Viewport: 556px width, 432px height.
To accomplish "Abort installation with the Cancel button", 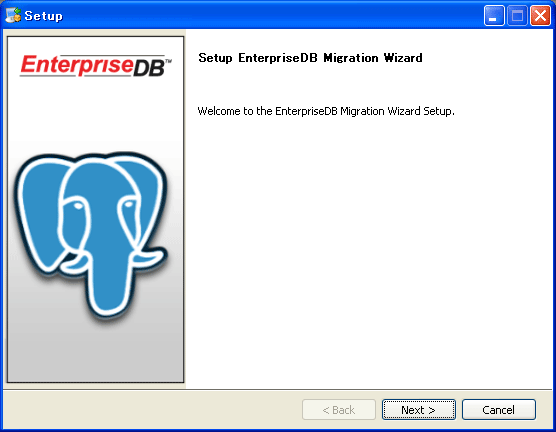I will point(499,410).
